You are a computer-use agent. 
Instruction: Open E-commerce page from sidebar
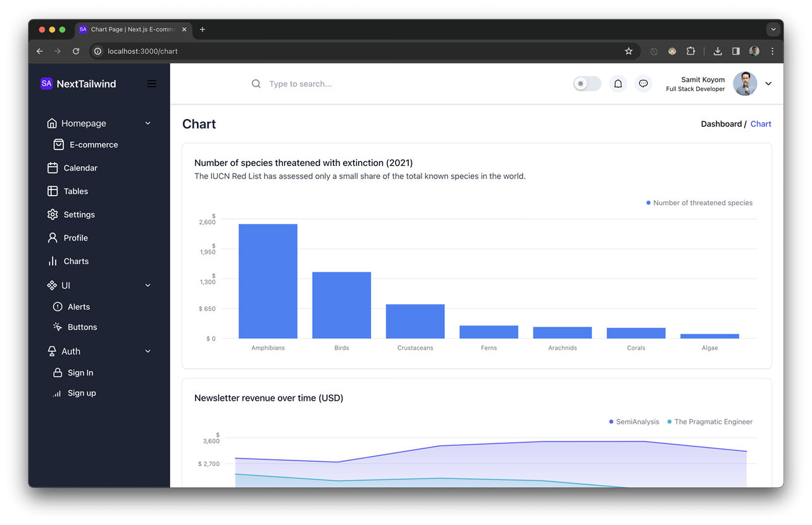(x=94, y=144)
